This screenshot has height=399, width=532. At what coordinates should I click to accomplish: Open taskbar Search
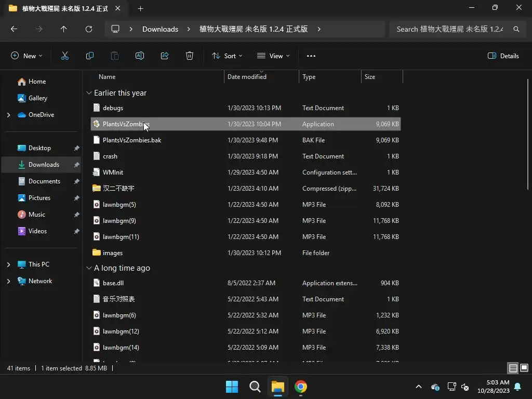click(255, 387)
